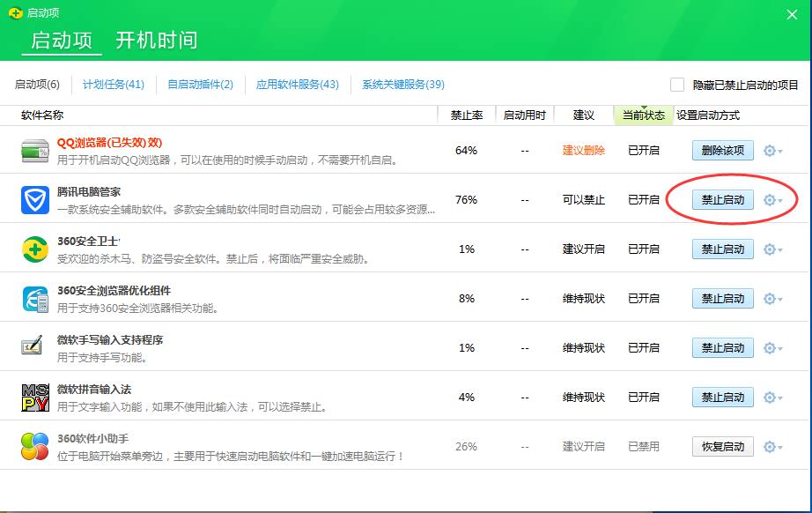This screenshot has height=513, width=812.
Task: Open the 自启动插件(2) sub-tab
Action: point(201,85)
